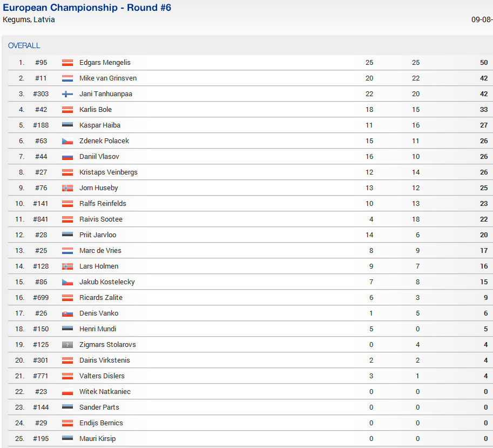Viewport: 493px width, 448px height.
Task: Click the Dutch flag beside Marc de Vries
Action: tap(67, 251)
